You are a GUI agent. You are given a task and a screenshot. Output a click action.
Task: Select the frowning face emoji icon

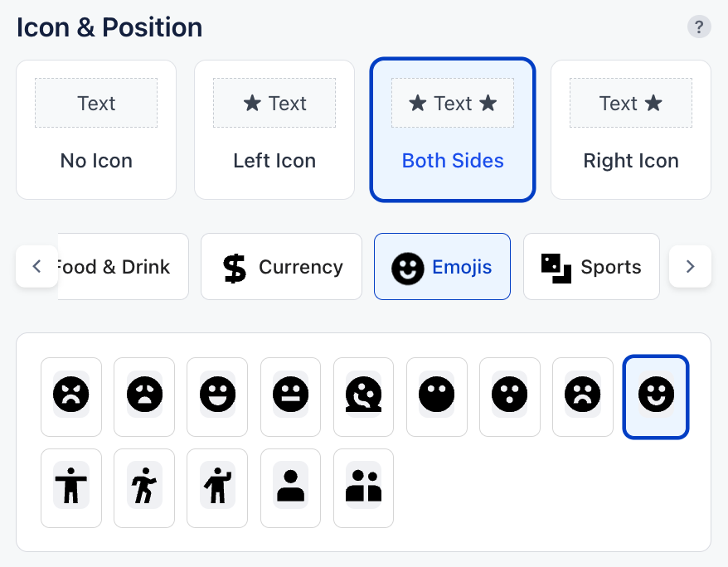click(x=583, y=396)
